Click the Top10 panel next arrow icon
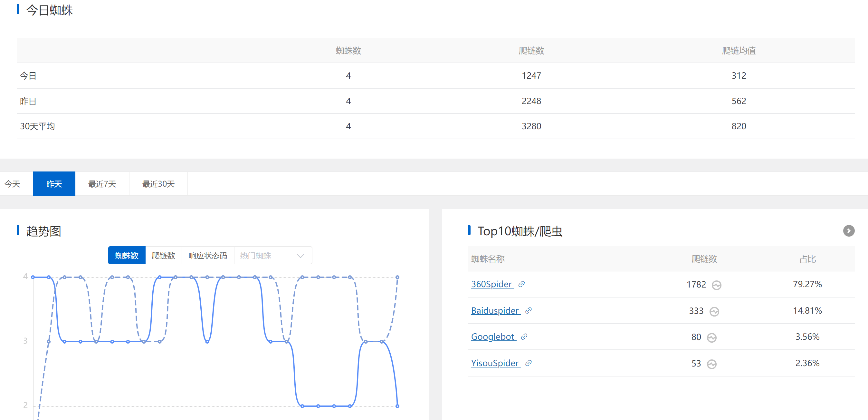This screenshot has height=420, width=868. (848, 231)
